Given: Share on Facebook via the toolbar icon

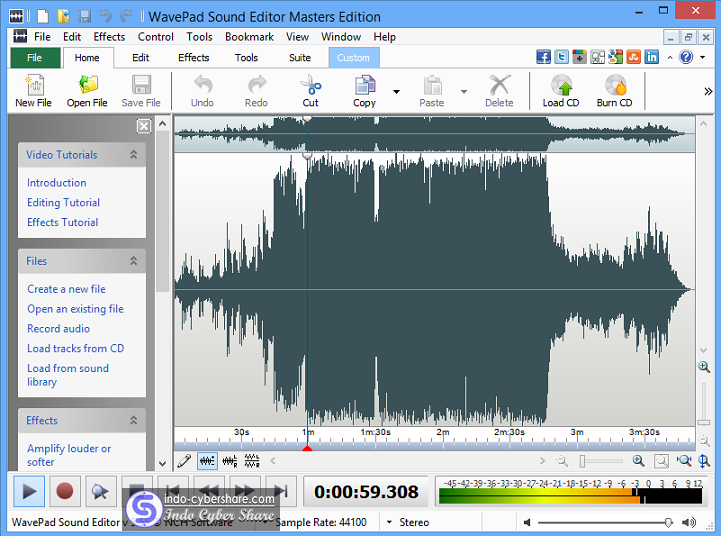Looking at the screenshot, I should pyautogui.click(x=543, y=57).
